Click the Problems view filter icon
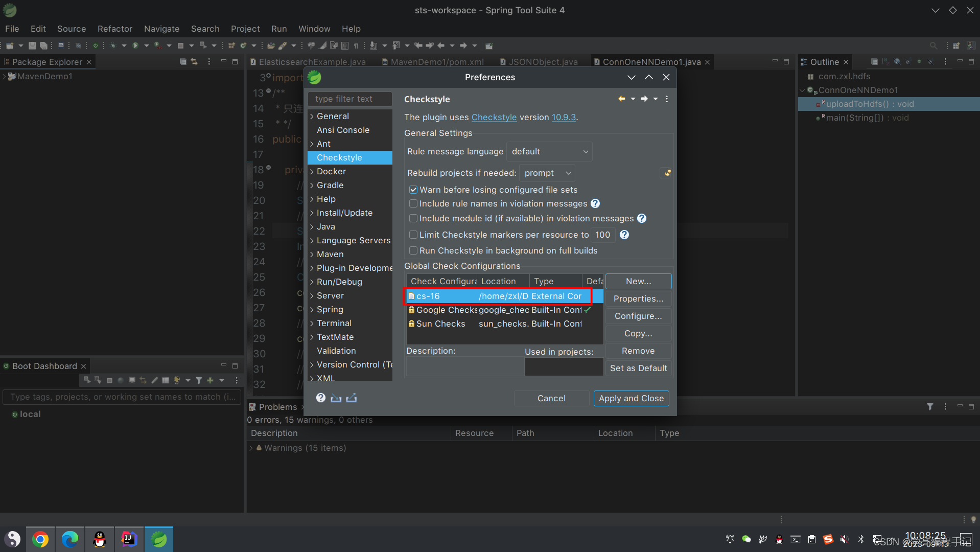The image size is (980, 552). 930,406
